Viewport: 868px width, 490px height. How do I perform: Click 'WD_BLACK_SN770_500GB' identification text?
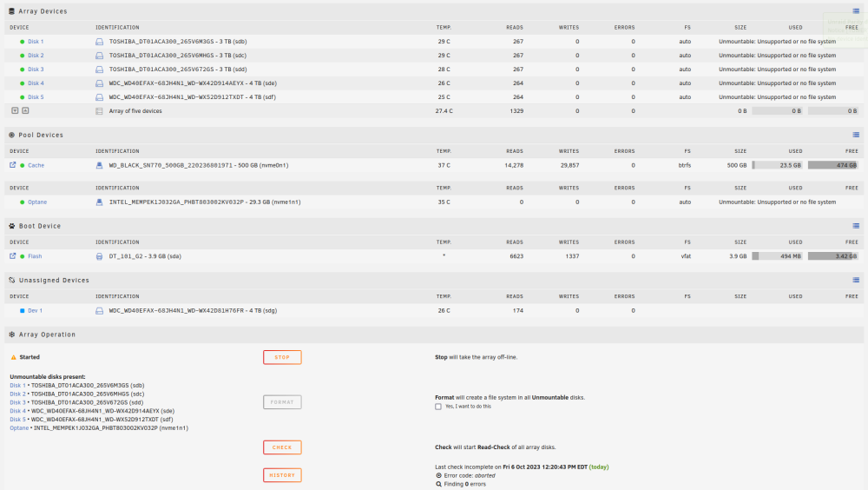click(147, 165)
